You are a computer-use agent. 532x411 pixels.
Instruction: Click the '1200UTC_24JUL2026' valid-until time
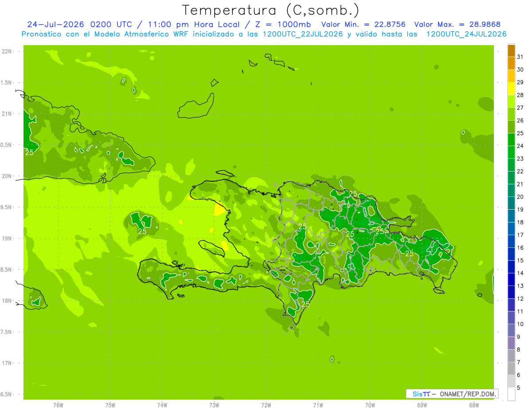click(466, 34)
